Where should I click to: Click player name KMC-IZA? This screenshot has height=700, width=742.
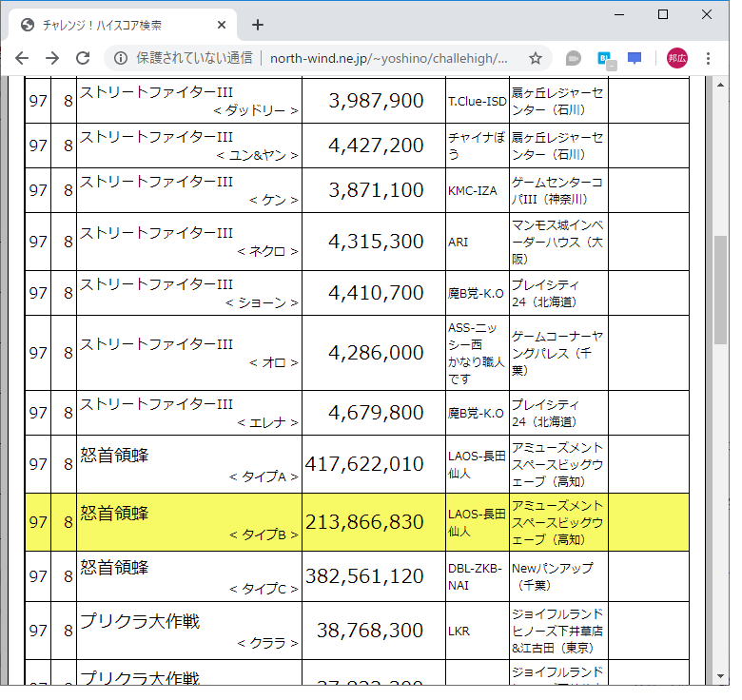pos(472,190)
